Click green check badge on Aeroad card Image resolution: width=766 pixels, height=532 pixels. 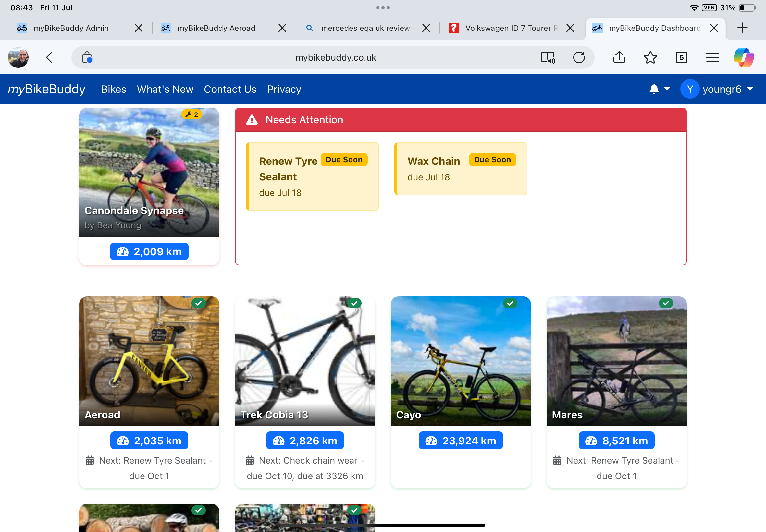(x=199, y=303)
